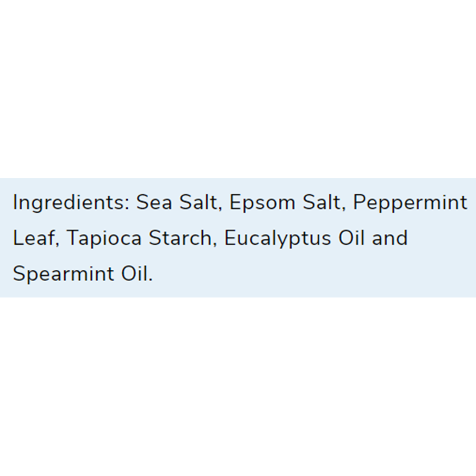
Task: Select "Salt" right after "Sea"
Action: click(198, 202)
